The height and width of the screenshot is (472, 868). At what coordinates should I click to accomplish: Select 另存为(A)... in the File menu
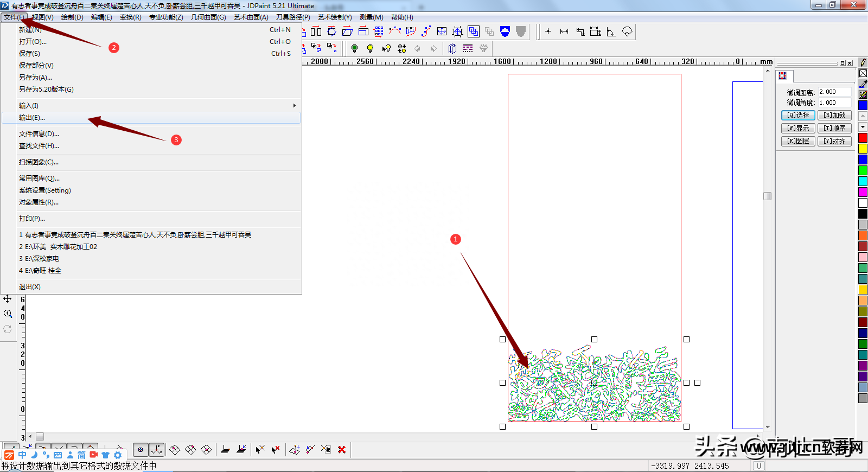point(36,78)
